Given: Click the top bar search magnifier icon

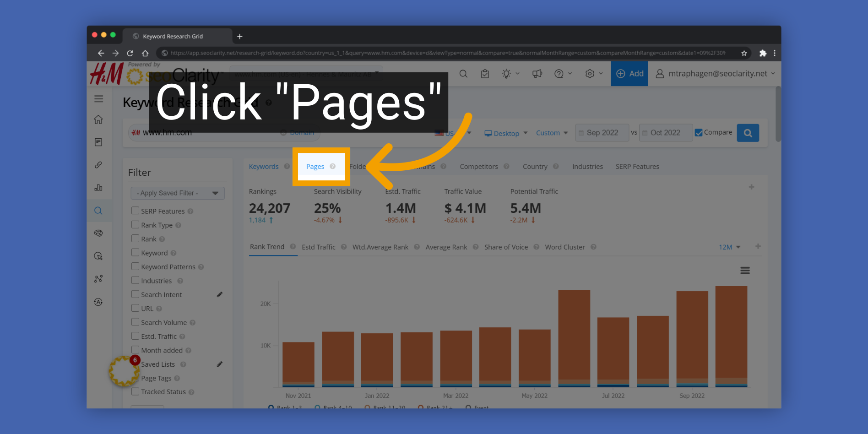Looking at the screenshot, I should [x=463, y=74].
